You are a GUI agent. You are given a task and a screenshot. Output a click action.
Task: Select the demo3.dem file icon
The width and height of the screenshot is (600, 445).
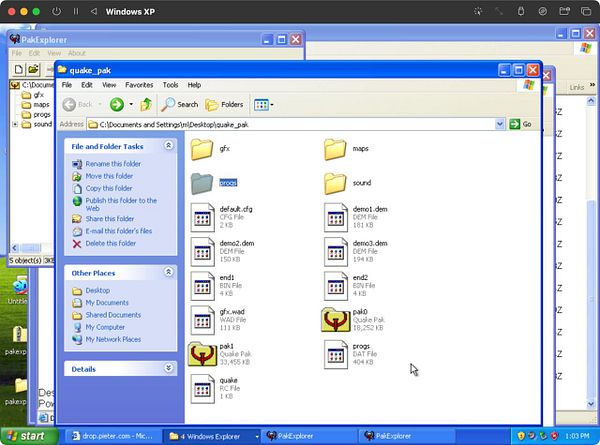pyautogui.click(x=336, y=252)
